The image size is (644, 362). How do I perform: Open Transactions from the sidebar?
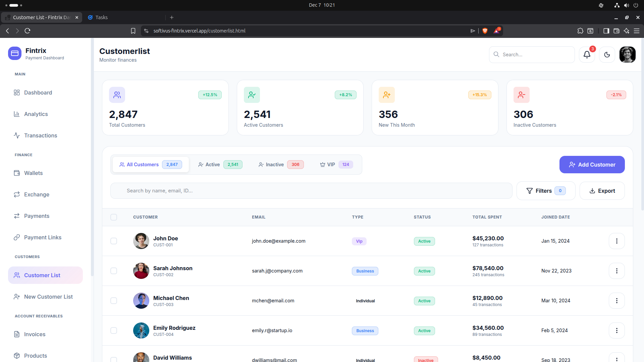tap(17, 135)
